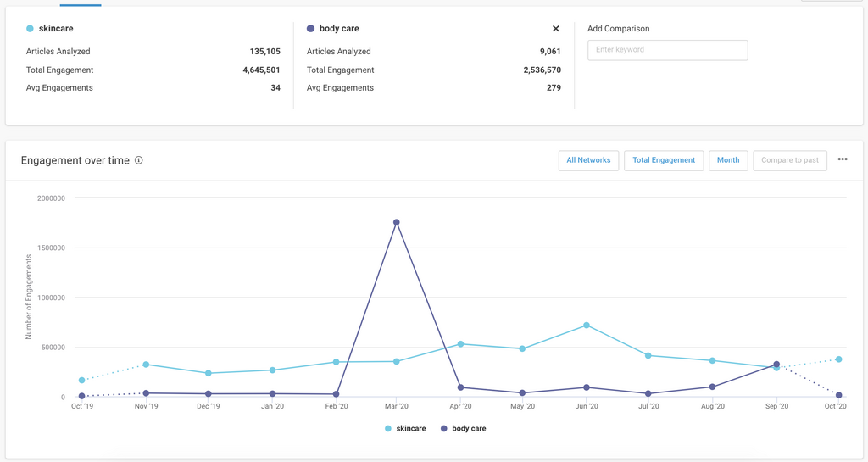This screenshot has height=462, width=868.
Task: Click body care data point at Aug '20
Action: pos(712,387)
